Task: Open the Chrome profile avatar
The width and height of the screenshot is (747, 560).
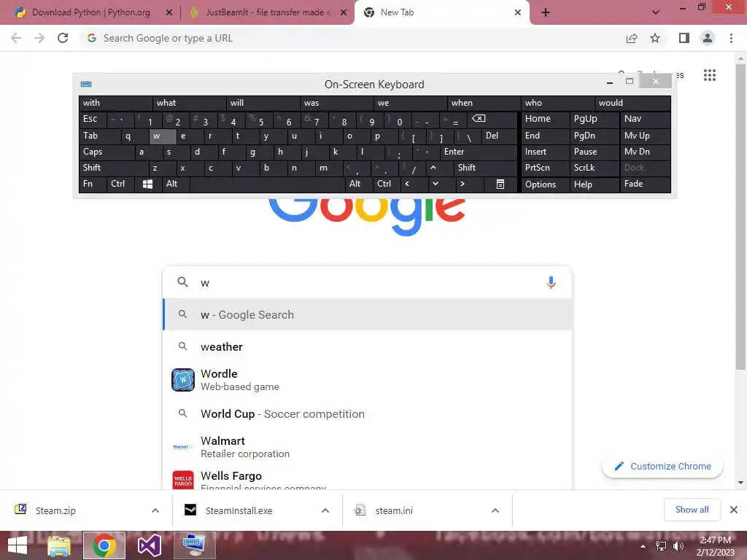Action: click(708, 38)
